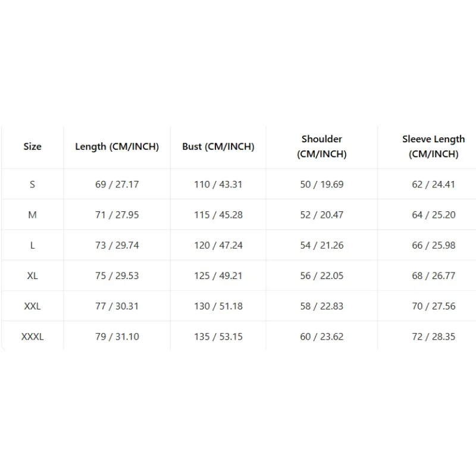The width and height of the screenshot is (476, 476).
Task: Click the Sleeve Length (CM/INCH) header
Action: [434, 146]
